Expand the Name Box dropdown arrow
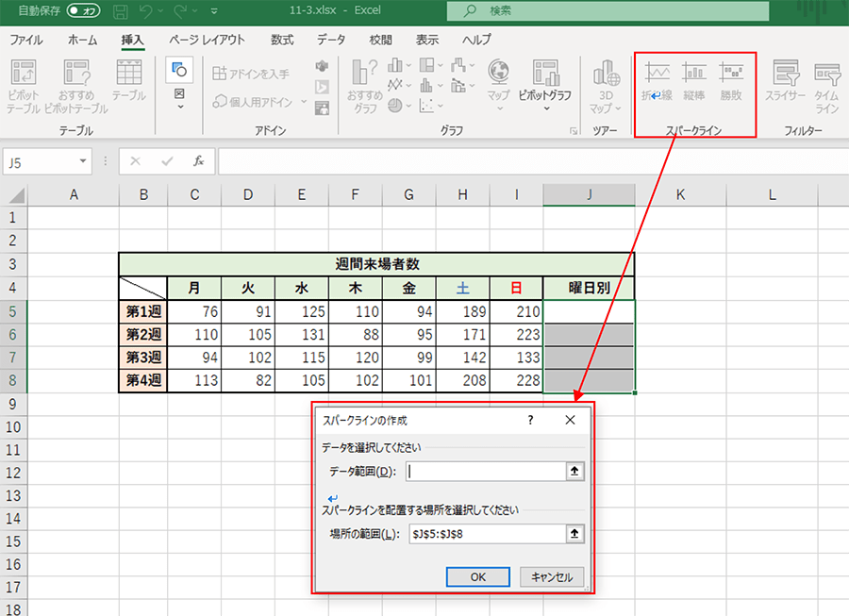 click(x=85, y=162)
